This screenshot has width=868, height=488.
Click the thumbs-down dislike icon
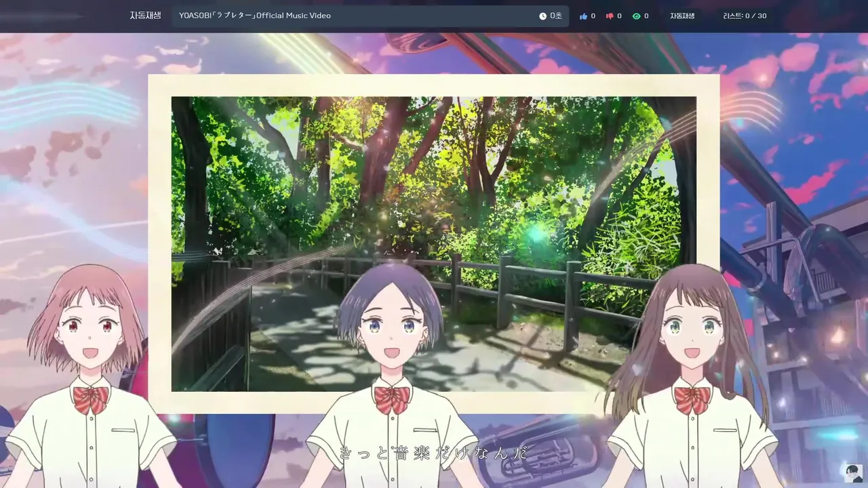(609, 16)
